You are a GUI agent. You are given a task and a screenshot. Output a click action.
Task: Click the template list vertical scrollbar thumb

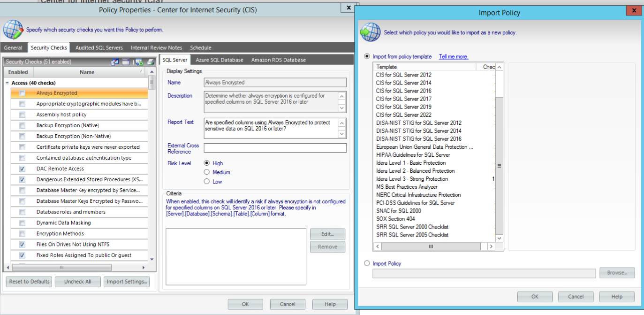[x=499, y=166]
